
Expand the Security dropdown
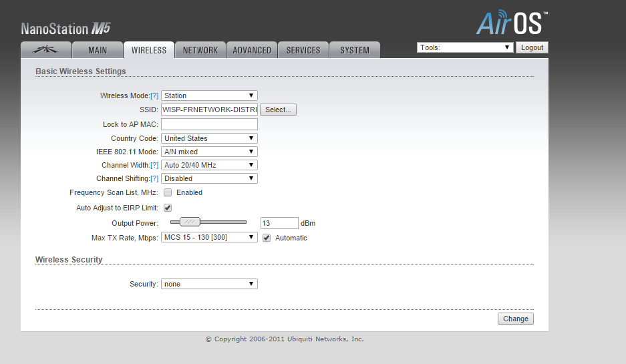209,284
